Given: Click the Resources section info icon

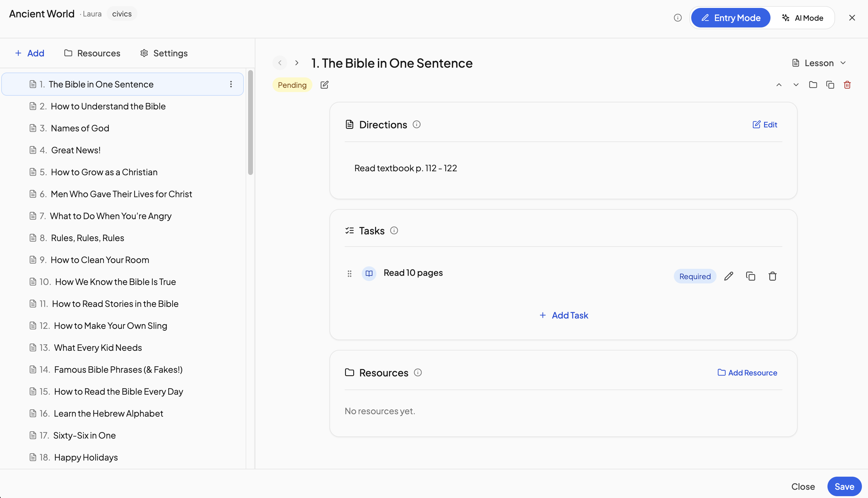Looking at the screenshot, I should tap(418, 372).
